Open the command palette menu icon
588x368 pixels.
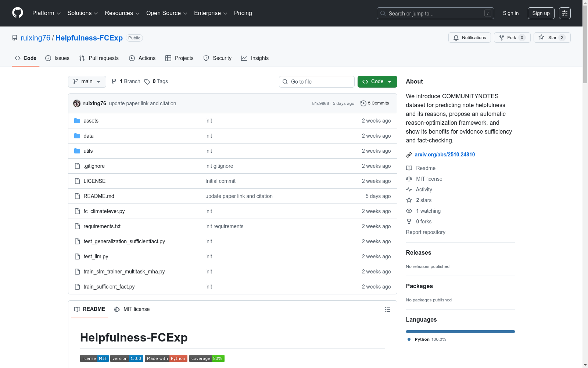click(565, 13)
